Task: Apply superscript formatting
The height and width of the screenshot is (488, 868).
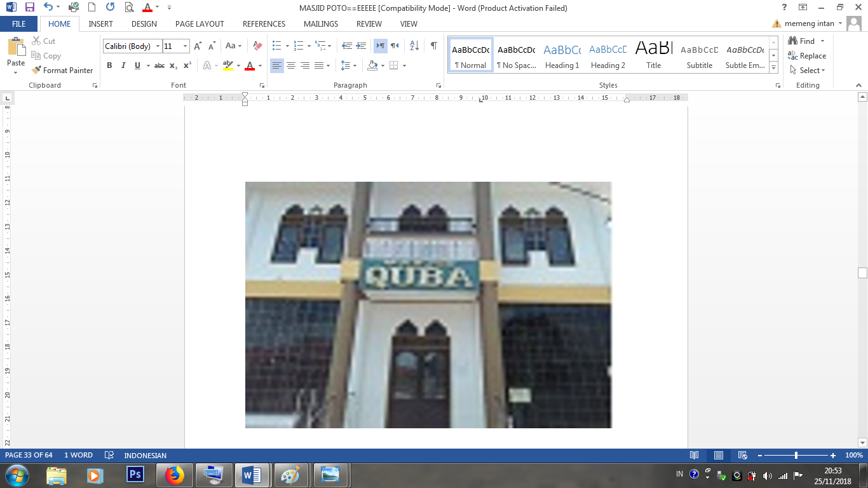Action: tap(187, 65)
